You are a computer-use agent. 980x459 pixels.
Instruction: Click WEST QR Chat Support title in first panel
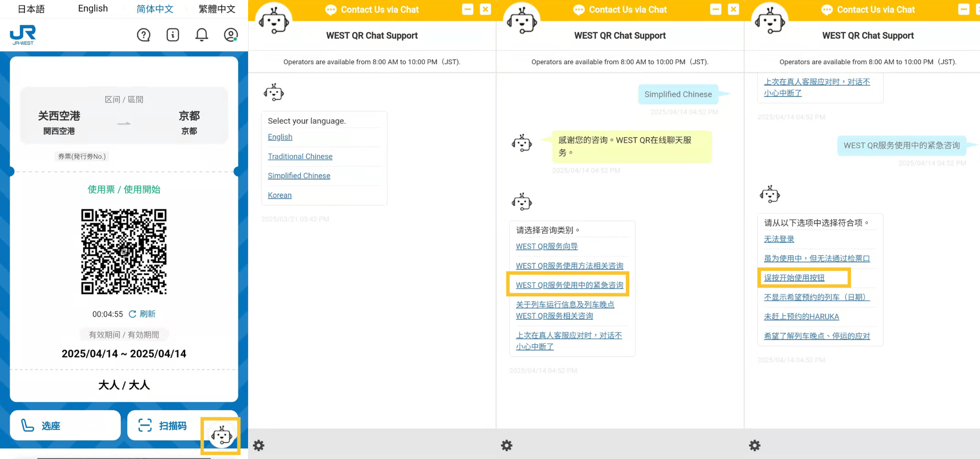click(372, 36)
